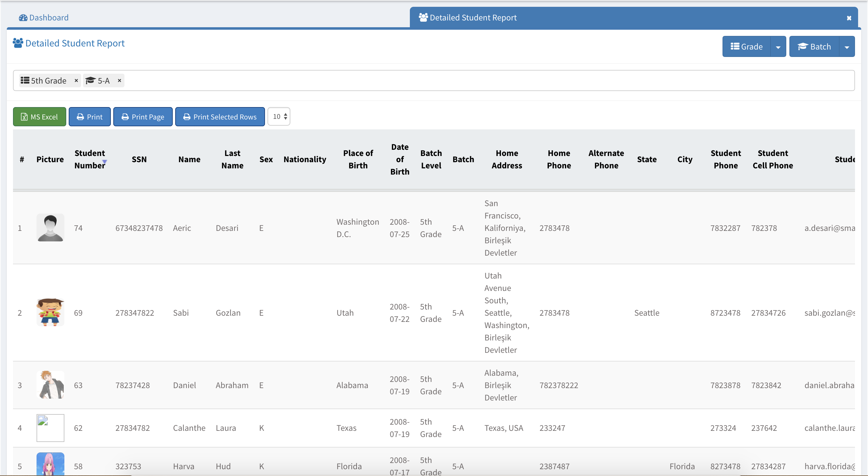Click Aeric Desari's profile picture
Viewport: 868px width, 476px height.
point(50,228)
